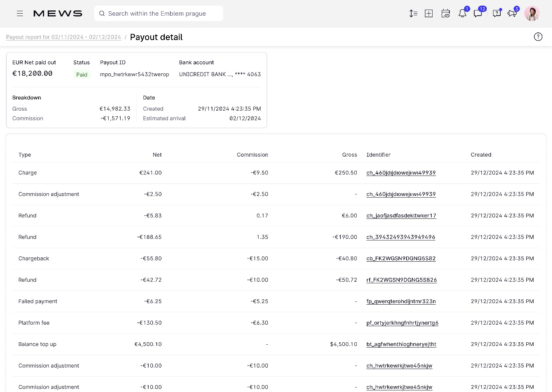Click the plus icon to create new item

tap(429, 13)
